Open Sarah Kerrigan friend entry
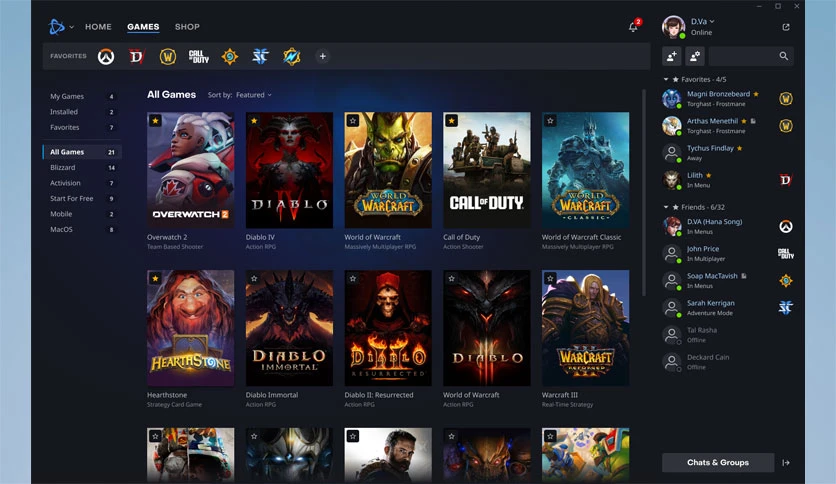836x484 pixels. click(728, 308)
